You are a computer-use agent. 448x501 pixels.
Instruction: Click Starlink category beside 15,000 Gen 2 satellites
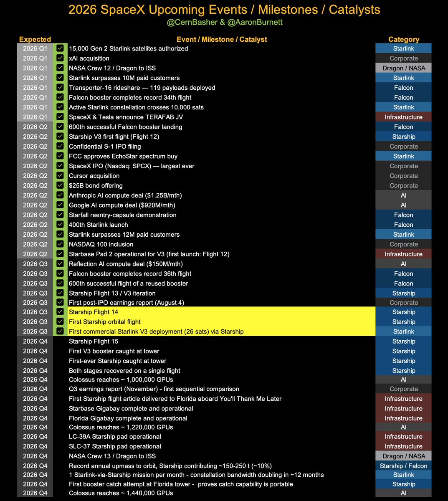point(404,48)
